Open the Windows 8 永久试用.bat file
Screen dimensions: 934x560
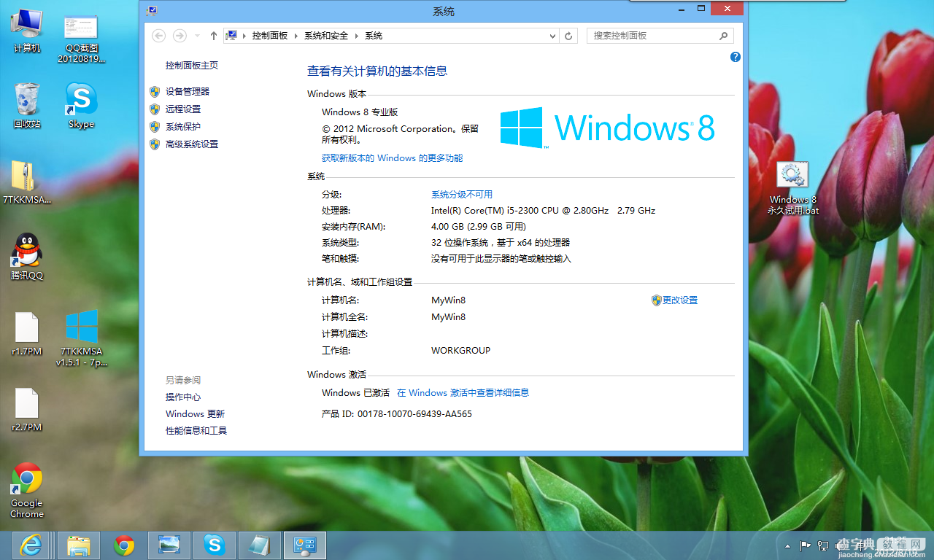pos(792,188)
